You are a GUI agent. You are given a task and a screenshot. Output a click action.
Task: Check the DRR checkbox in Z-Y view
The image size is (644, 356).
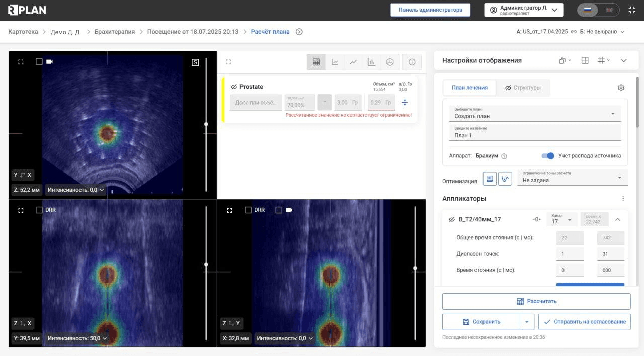(248, 210)
